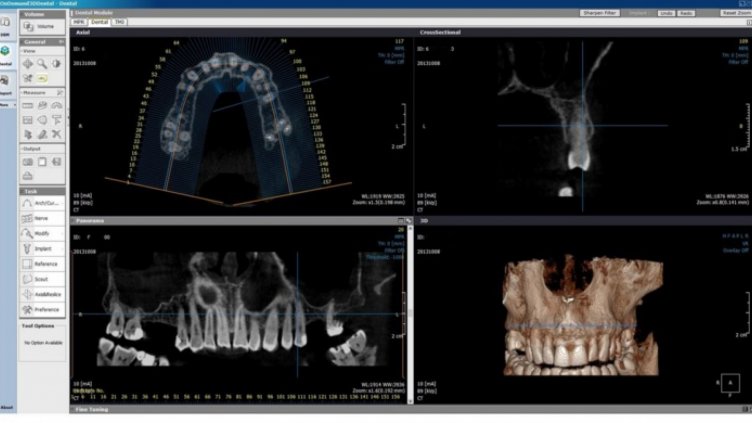Toggle the highlighted yellow view tool

tap(42, 78)
